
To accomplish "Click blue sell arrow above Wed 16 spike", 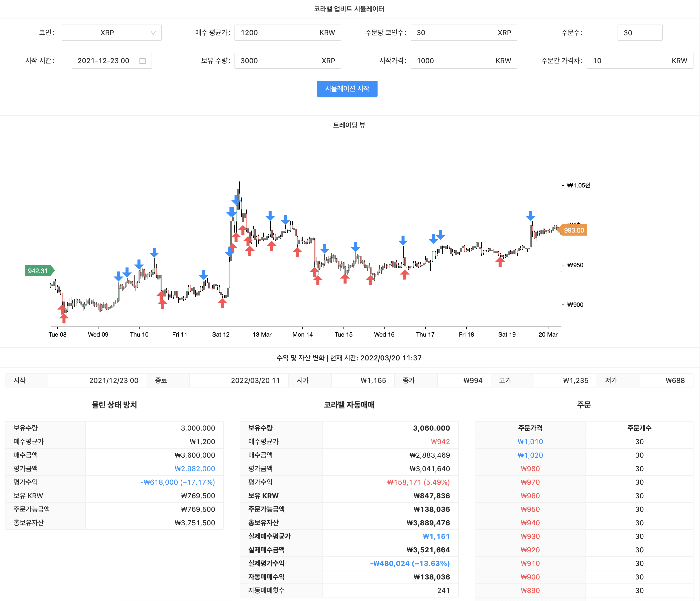I will click(403, 240).
